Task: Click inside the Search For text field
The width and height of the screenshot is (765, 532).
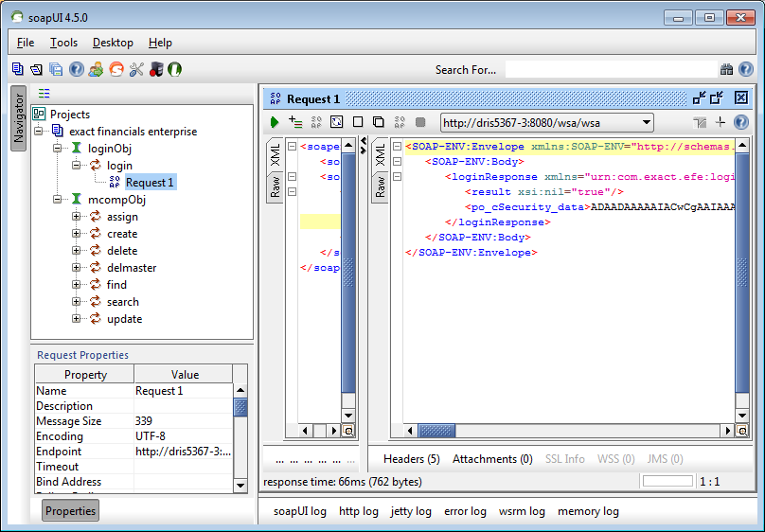Action: coord(611,69)
